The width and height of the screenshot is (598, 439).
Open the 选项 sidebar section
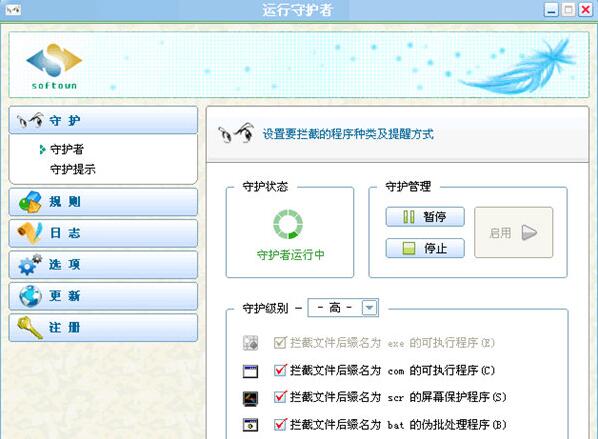(x=103, y=264)
